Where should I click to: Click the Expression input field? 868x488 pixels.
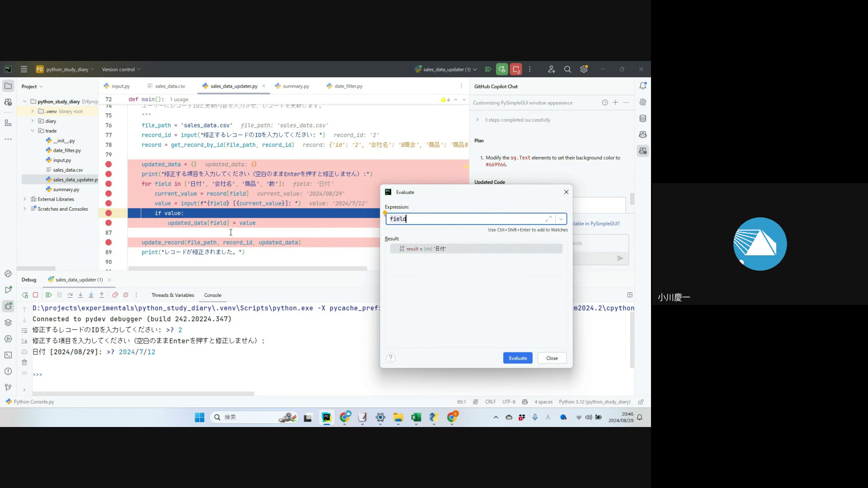coord(466,219)
